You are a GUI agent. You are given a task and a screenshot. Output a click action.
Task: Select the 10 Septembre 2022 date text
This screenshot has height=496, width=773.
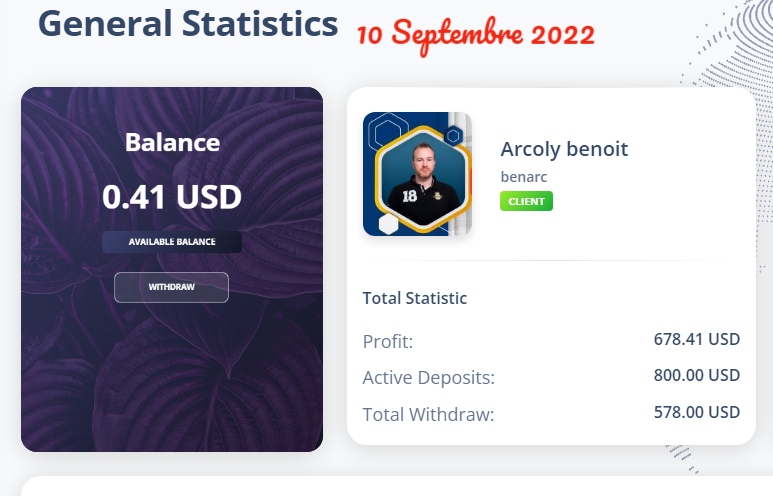pyautogui.click(x=476, y=35)
